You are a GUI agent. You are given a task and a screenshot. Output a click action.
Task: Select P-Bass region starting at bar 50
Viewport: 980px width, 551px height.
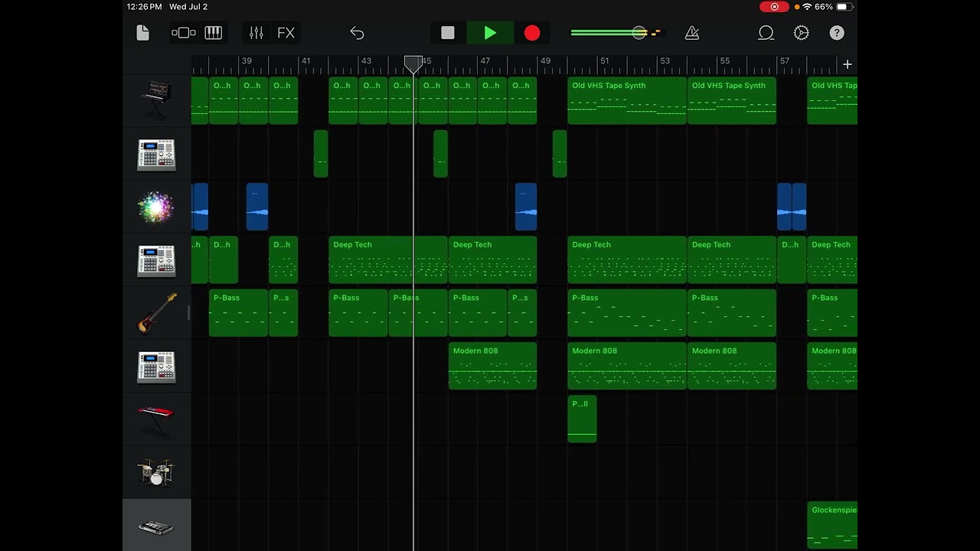point(627,313)
